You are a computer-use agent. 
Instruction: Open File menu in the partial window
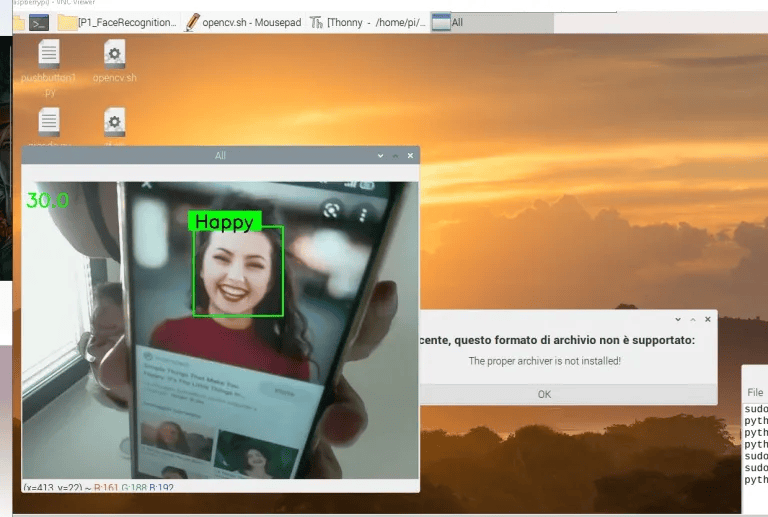click(755, 392)
